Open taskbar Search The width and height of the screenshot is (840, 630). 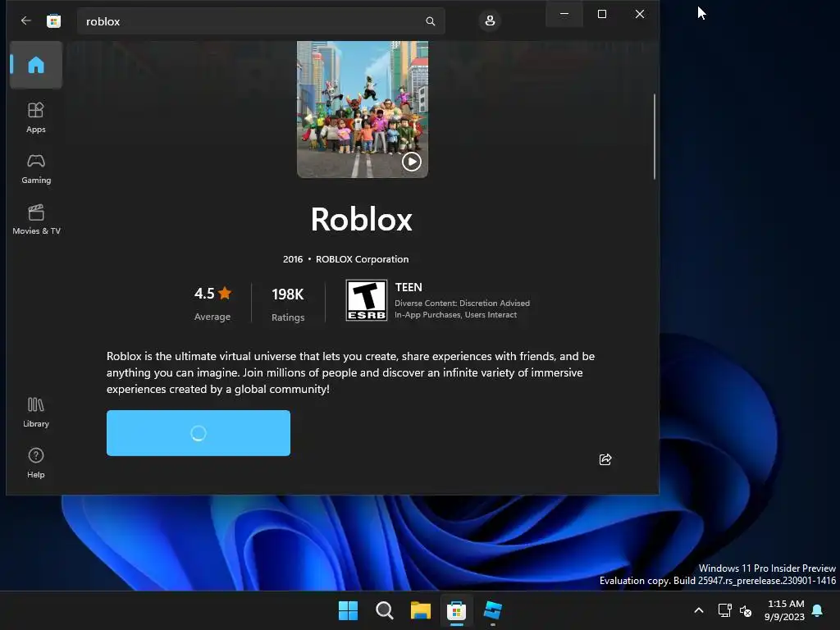tap(385, 610)
